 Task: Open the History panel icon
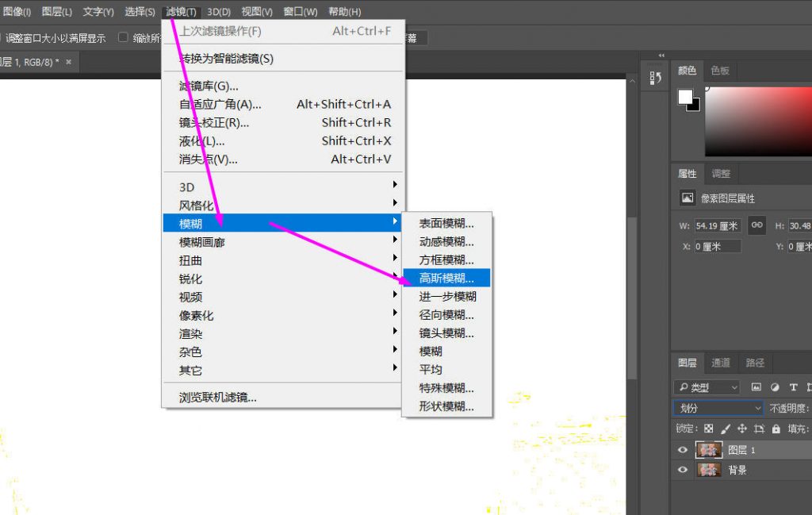pos(655,78)
